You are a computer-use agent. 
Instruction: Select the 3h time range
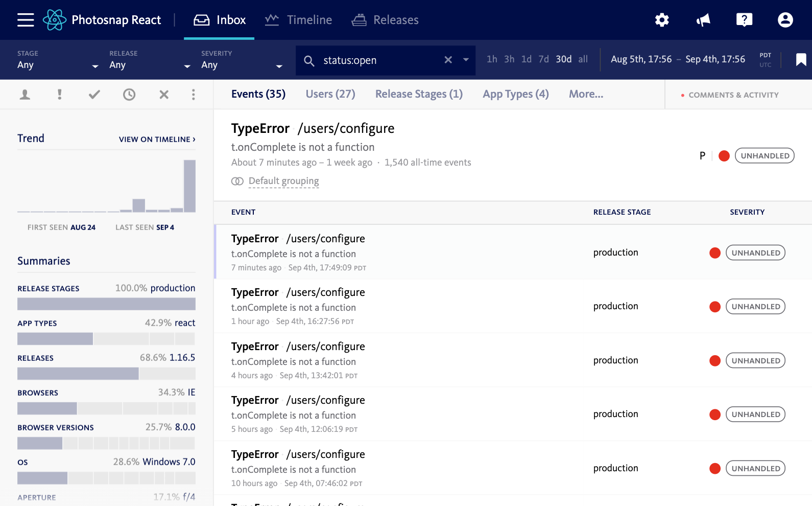[x=509, y=59]
